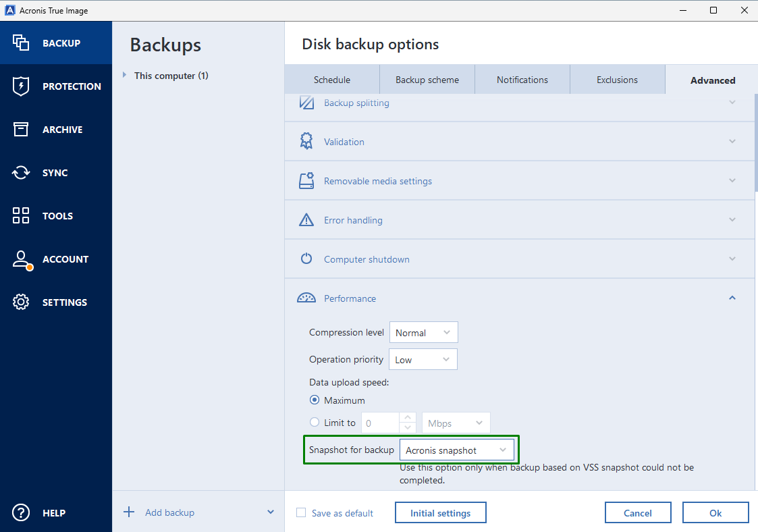Open the Compression level dropdown

pos(423,332)
